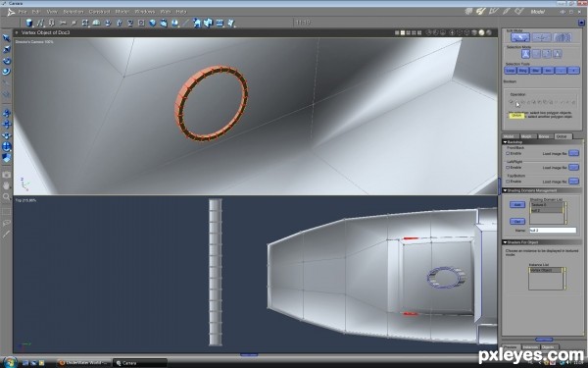
Task: Click the Ring selection tool button
Action: tap(522, 71)
